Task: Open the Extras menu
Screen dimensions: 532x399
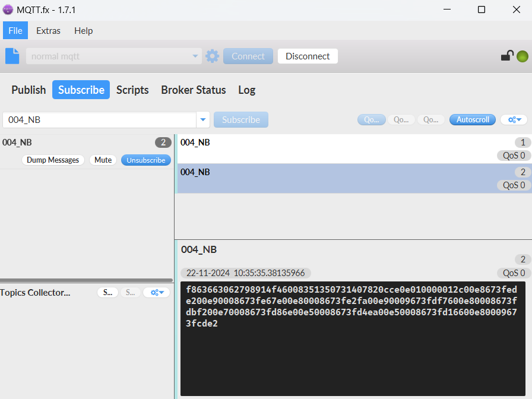Action: pos(48,30)
